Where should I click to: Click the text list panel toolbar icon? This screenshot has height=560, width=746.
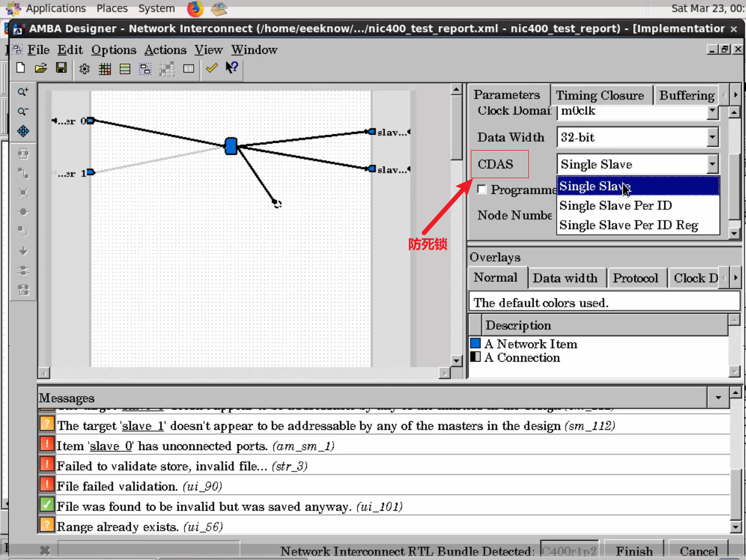point(189,69)
